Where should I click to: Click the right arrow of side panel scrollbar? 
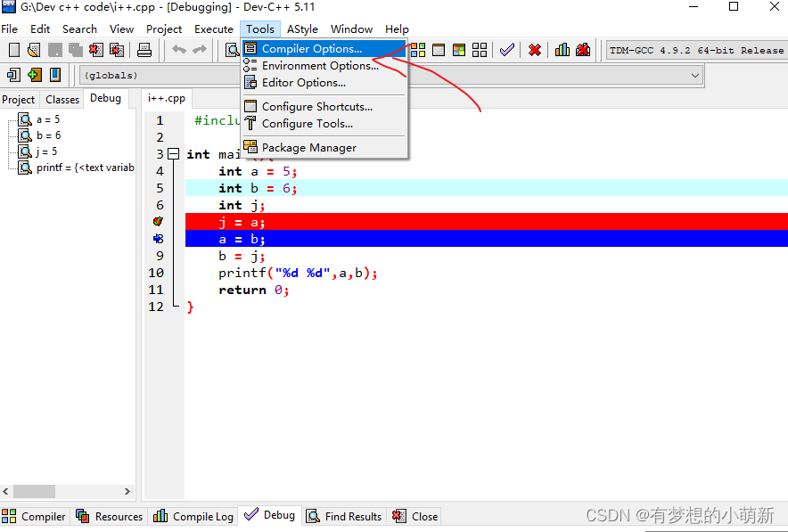(x=127, y=491)
